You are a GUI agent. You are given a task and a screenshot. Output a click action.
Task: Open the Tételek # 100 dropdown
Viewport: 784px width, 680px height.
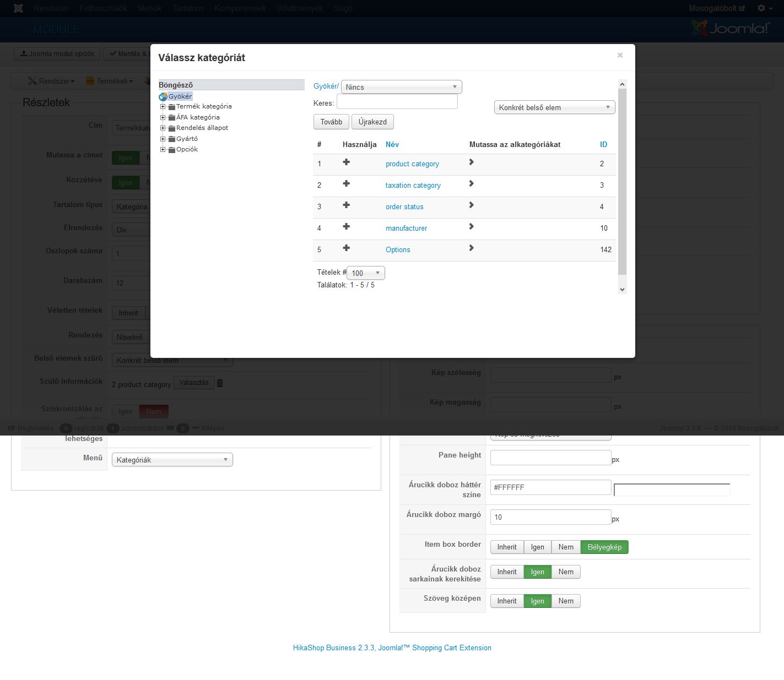point(366,273)
